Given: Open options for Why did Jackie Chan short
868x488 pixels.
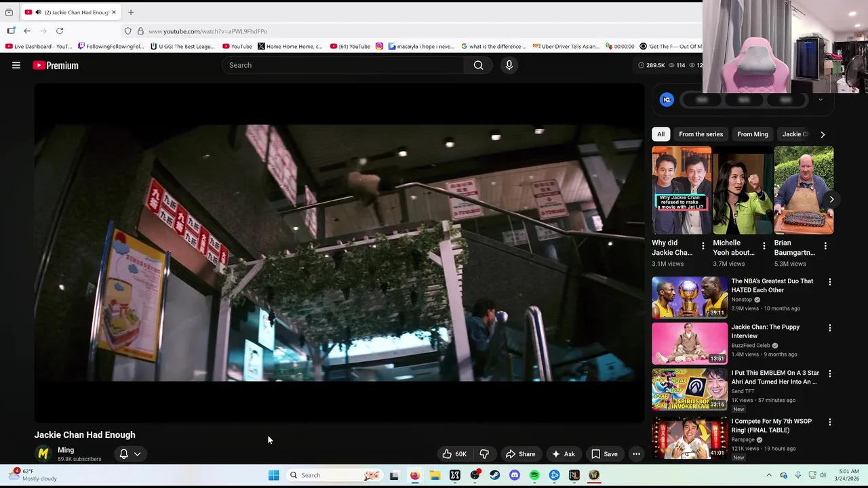Looking at the screenshot, I should tap(703, 246).
